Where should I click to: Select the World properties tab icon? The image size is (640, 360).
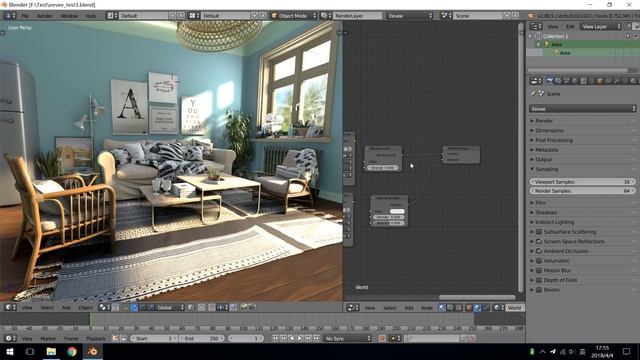575,81
